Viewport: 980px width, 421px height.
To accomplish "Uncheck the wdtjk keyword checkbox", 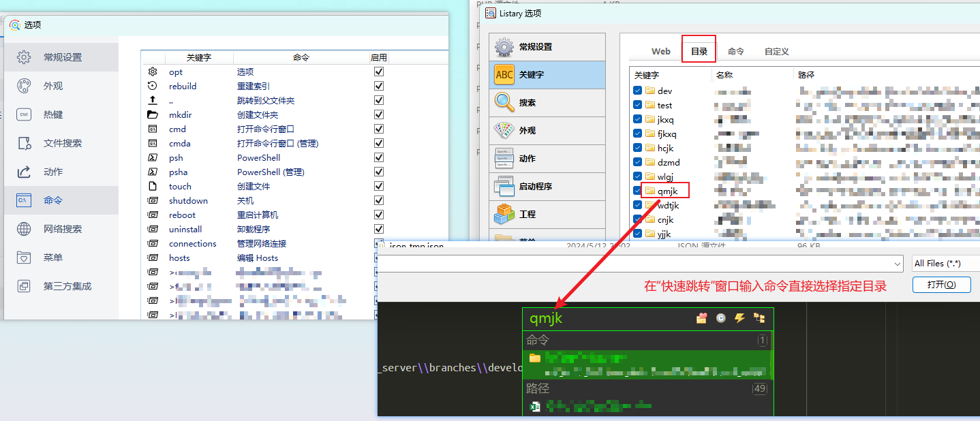I will [x=637, y=205].
